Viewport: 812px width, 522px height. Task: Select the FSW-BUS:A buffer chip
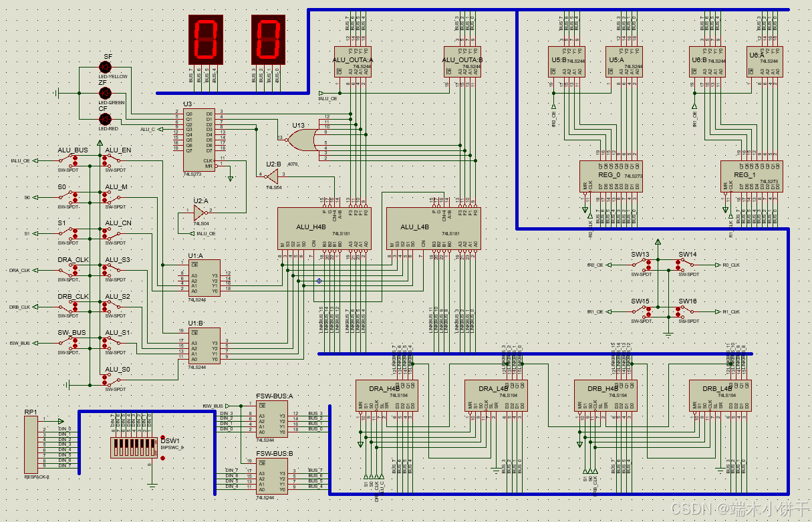273,419
